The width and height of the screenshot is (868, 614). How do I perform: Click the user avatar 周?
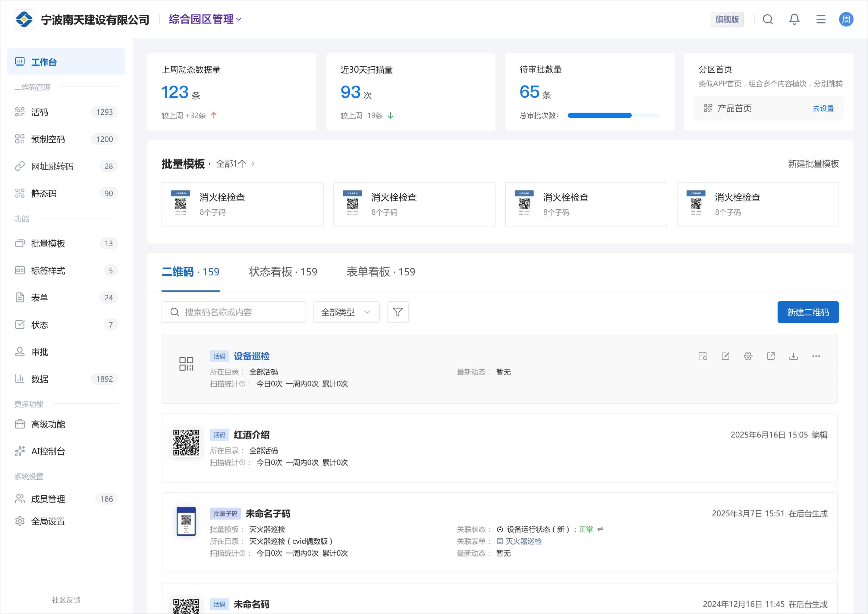tap(846, 19)
